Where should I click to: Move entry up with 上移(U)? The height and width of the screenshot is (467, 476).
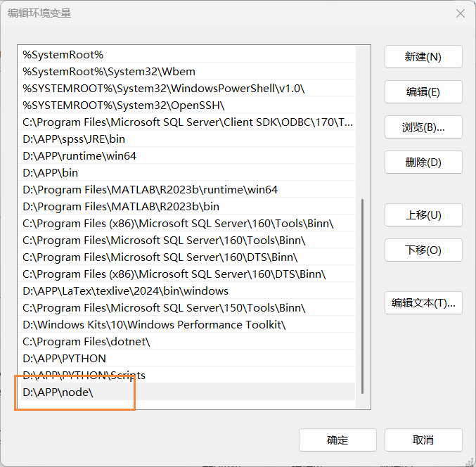tap(423, 215)
